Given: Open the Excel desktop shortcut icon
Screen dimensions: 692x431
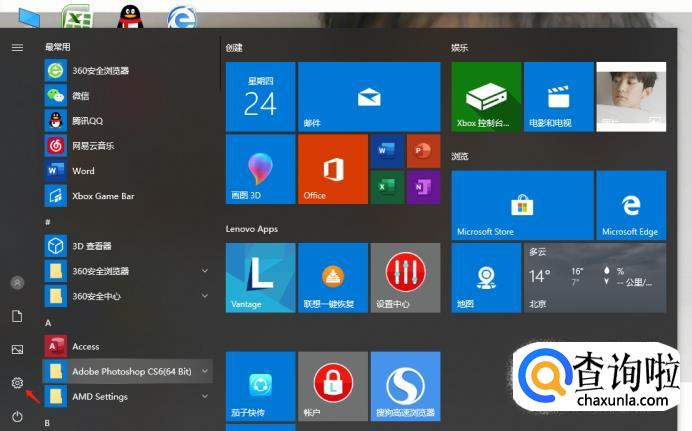Looking at the screenshot, I should click(x=78, y=17).
